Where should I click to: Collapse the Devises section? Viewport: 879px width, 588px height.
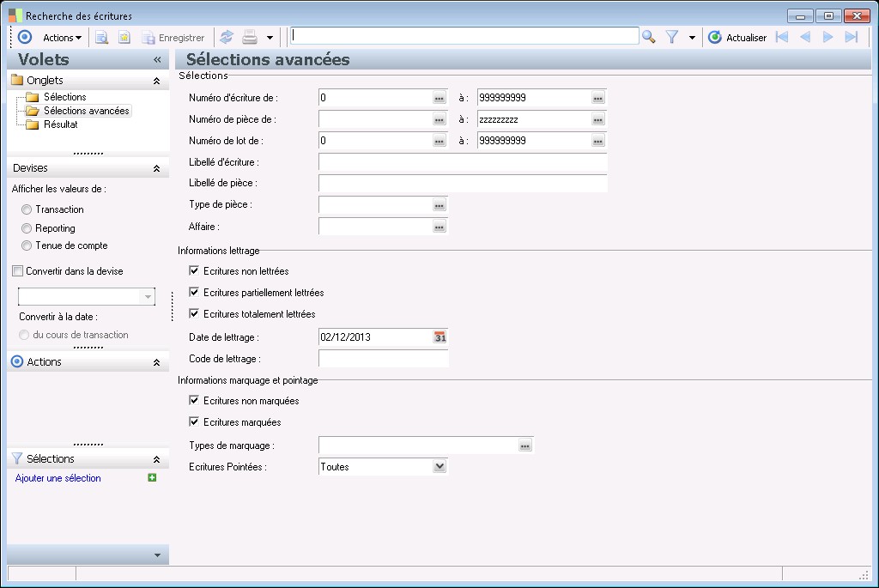(x=156, y=168)
